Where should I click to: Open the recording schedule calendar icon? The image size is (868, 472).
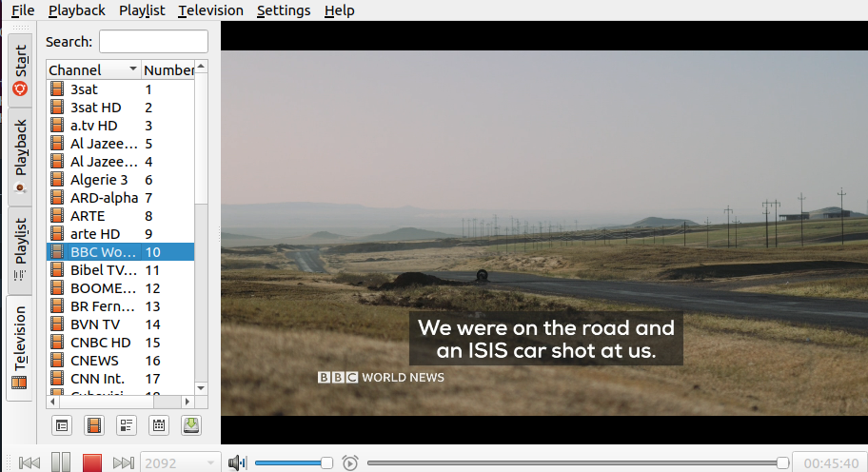pos(159,425)
